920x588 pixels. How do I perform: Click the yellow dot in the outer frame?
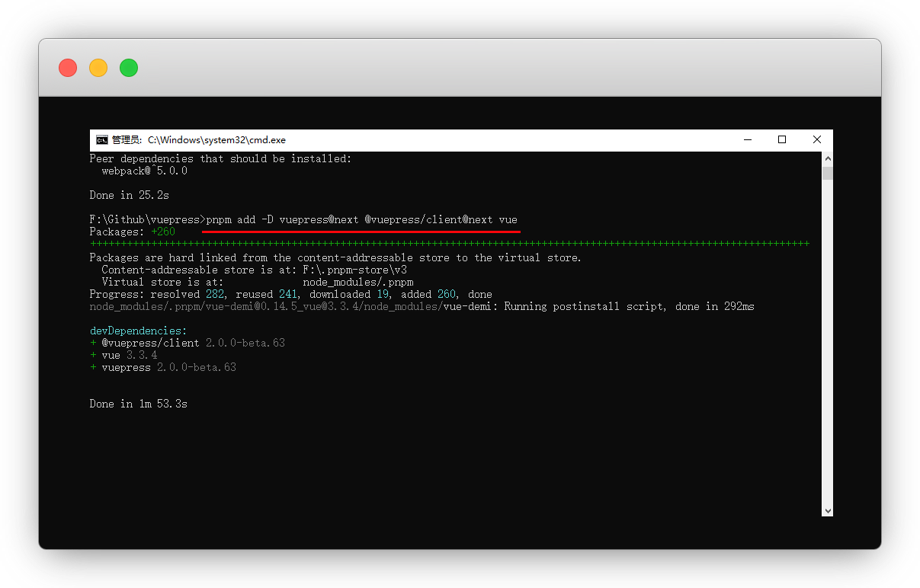pos(98,68)
